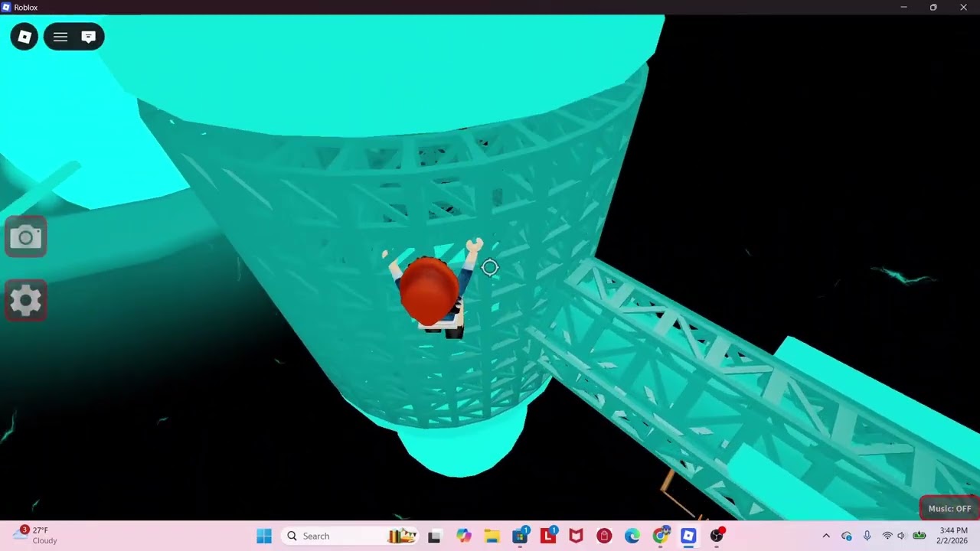Open OBS Studio from the taskbar
980x551 pixels.
(x=717, y=536)
